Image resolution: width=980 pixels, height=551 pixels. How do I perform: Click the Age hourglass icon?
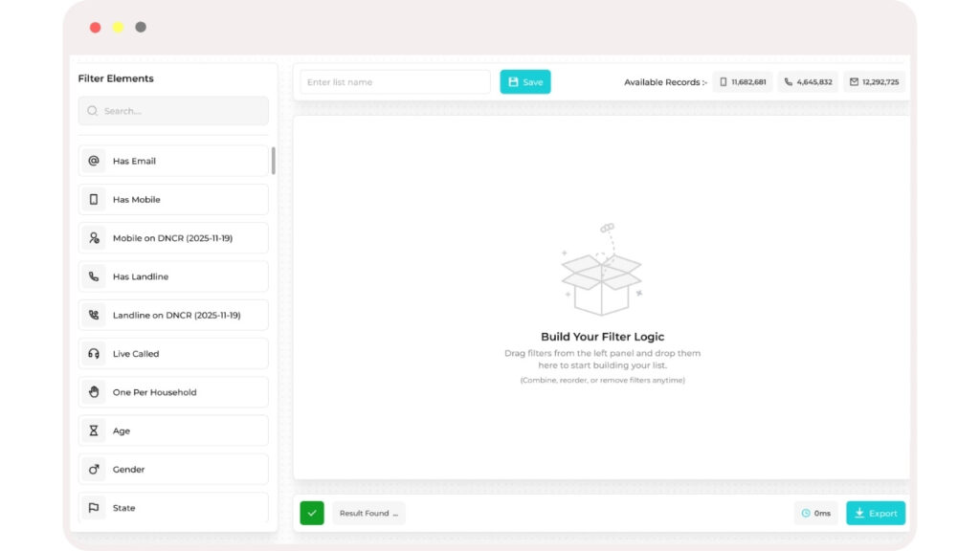coord(94,431)
